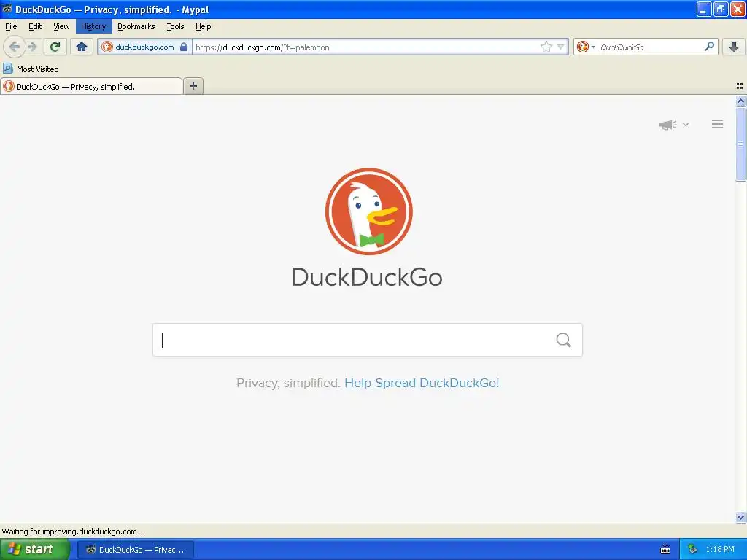Open the Help menu

point(203,26)
